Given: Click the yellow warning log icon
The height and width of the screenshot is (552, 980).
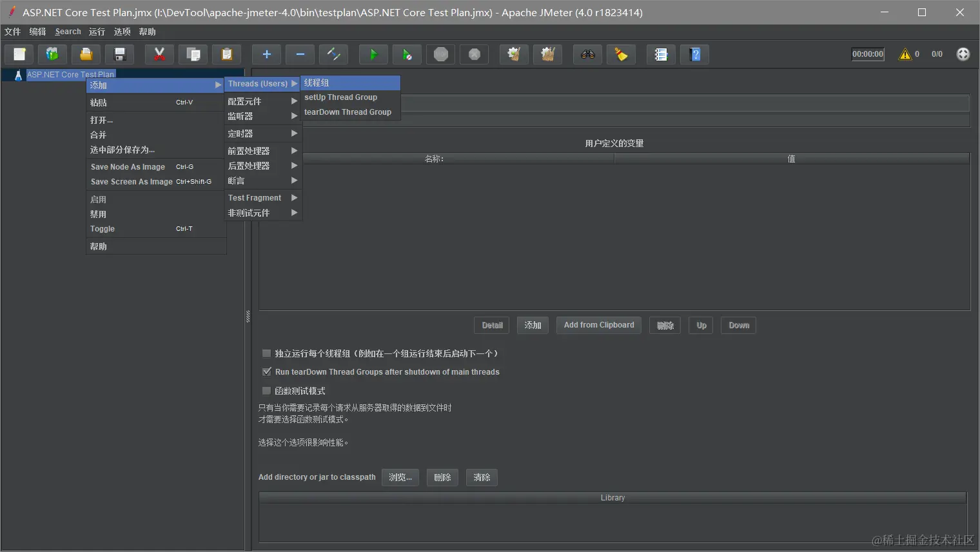Looking at the screenshot, I should tap(905, 54).
